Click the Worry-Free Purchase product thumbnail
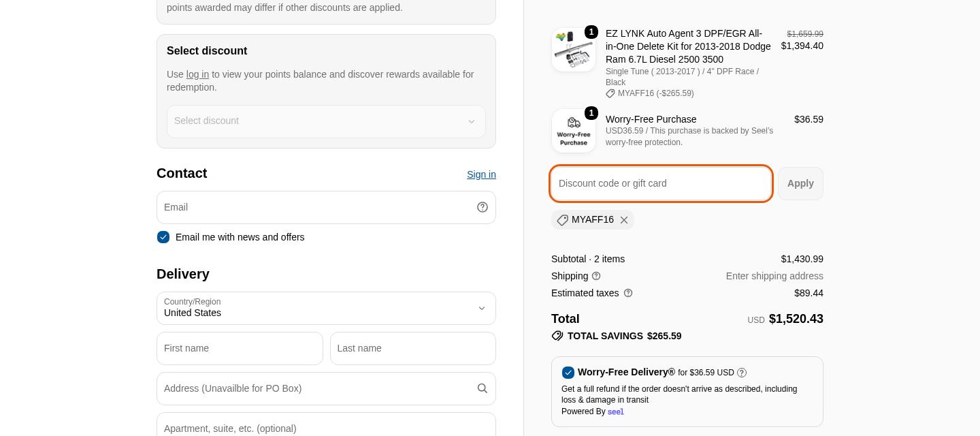The width and height of the screenshot is (980, 436). (x=574, y=131)
